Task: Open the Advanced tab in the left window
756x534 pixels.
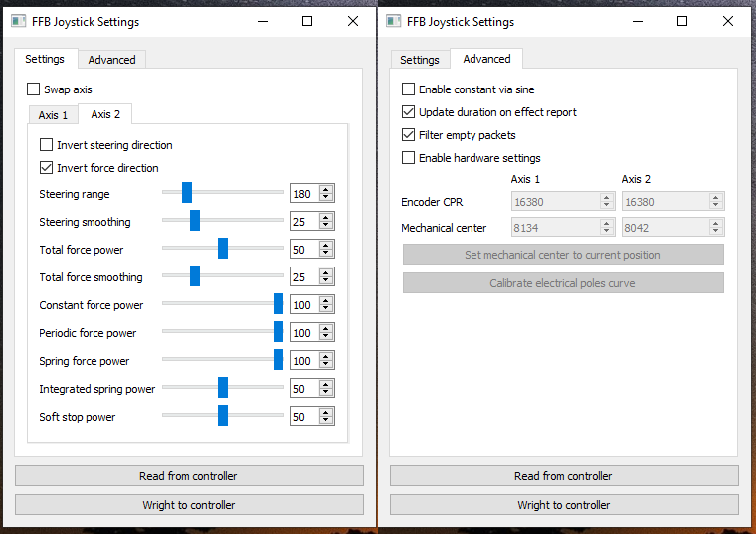Action: (111, 60)
